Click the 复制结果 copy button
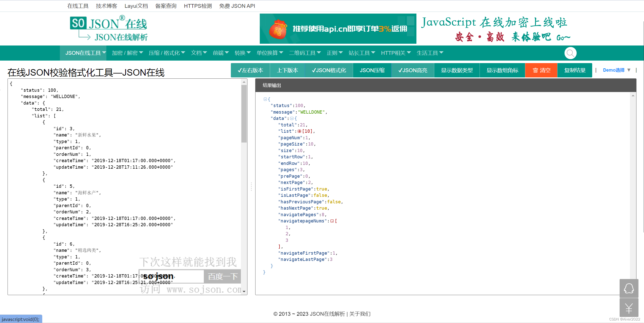 coord(575,70)
